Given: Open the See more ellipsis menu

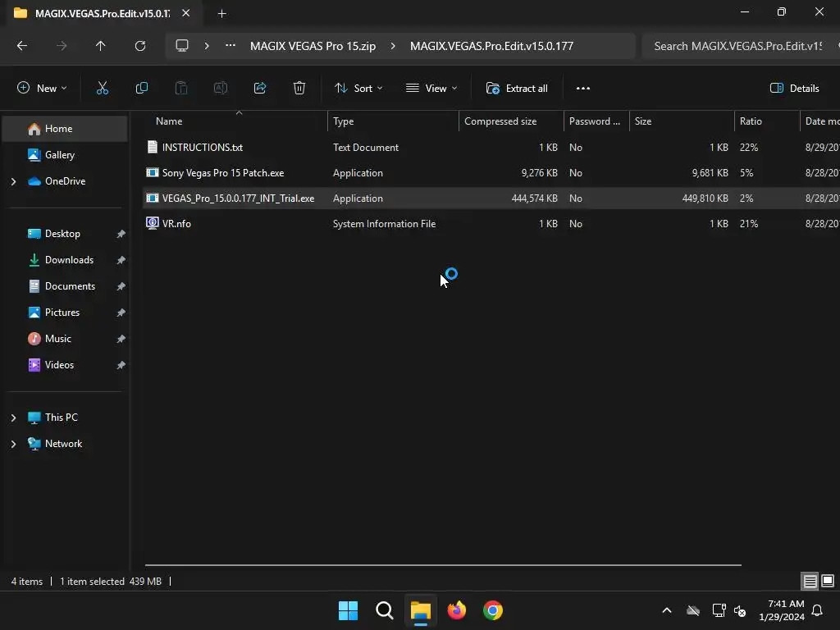Looking at the screenshot, I should (583, 89).
